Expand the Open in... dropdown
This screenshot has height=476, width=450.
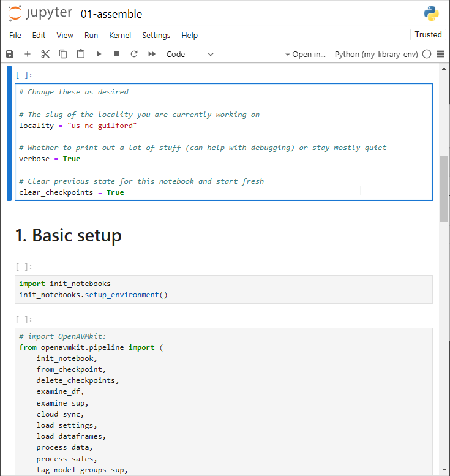coord(306,55)
